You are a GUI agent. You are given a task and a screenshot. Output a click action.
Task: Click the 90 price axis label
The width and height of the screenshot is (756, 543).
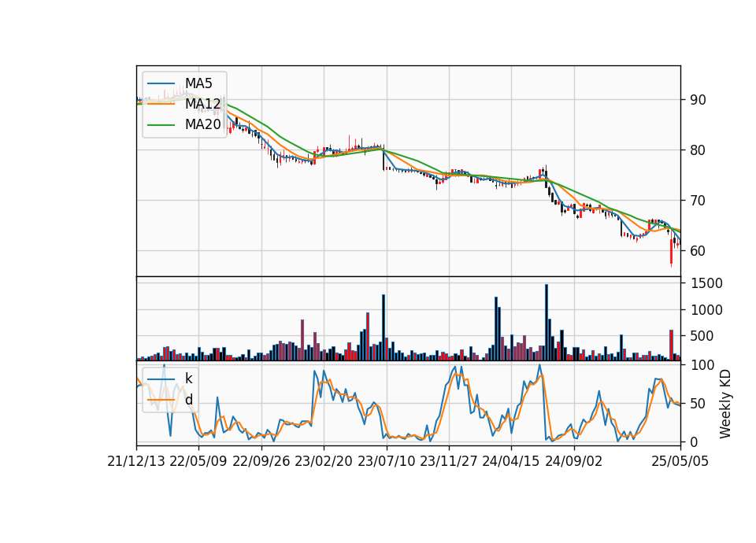(698, 100)
